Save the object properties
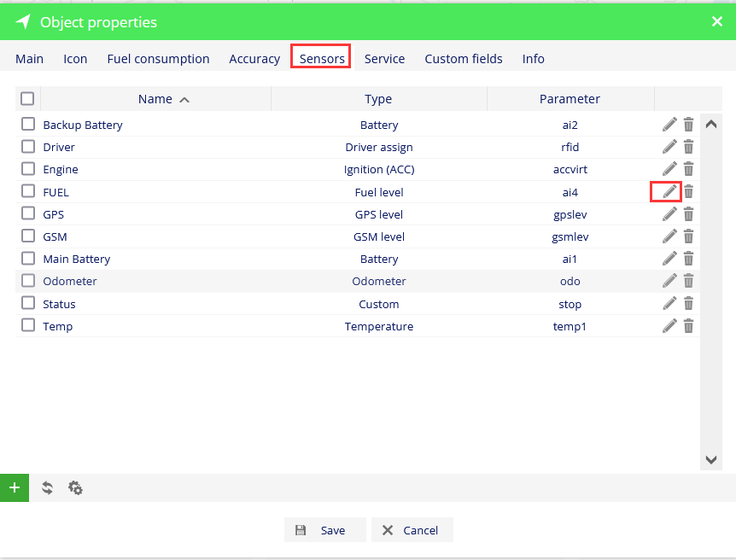Viewport: 736px width, 560px height. pos(324,530)
